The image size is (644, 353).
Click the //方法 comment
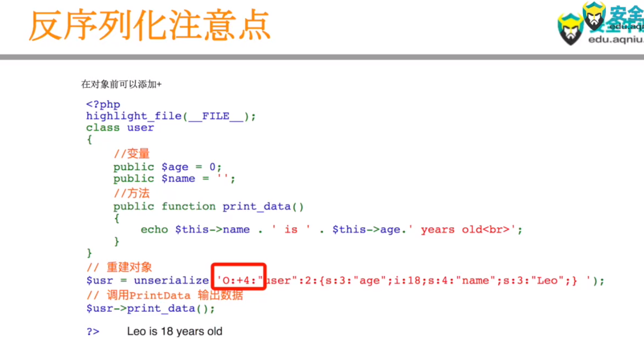click(131, 193)
